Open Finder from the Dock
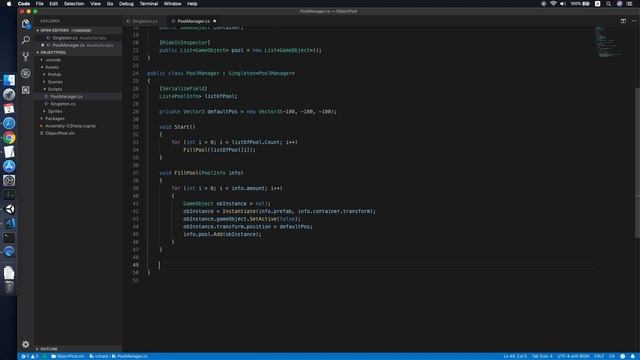 click(9, 80)
